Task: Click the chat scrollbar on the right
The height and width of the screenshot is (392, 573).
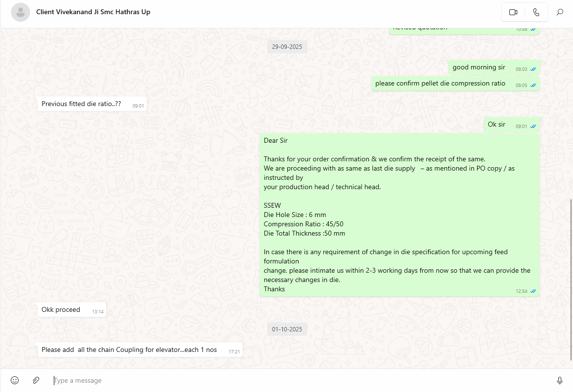Action: point(571,280)
